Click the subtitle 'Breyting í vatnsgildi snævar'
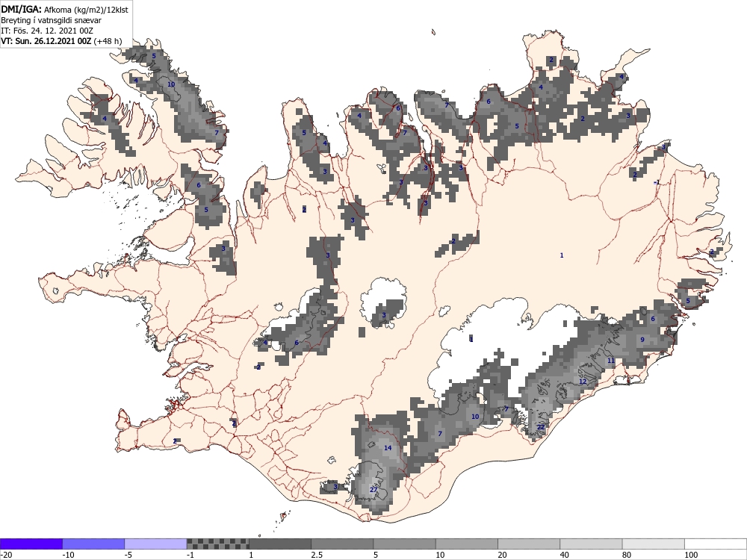The width and height of the screenshot is (747, 560). coord(51,20)
